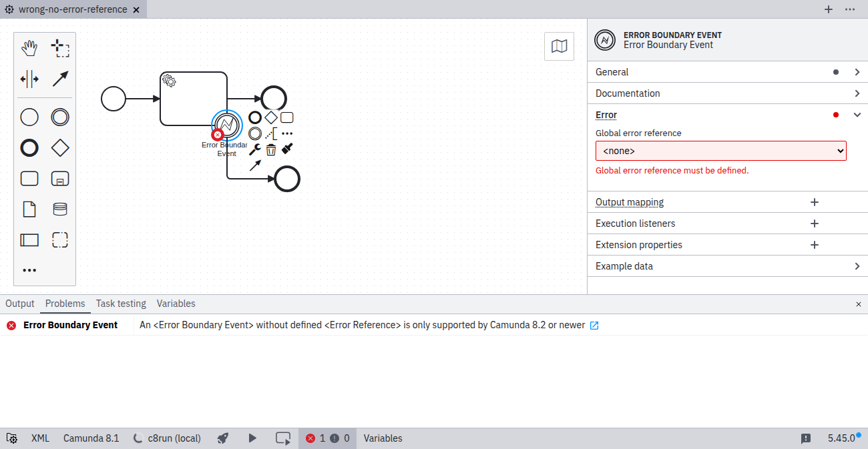
Task: Create a gateway from the palette
Action: 60,147
